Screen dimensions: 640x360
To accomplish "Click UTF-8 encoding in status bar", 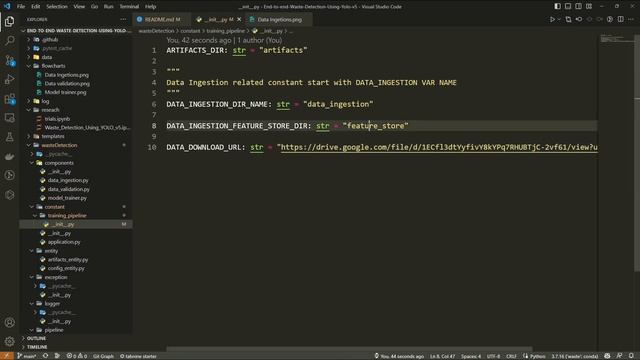I will coord(493,356).
